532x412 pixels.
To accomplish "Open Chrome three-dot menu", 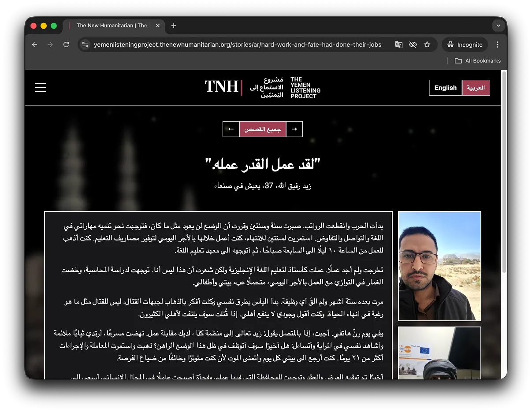I will pos(497,45).
